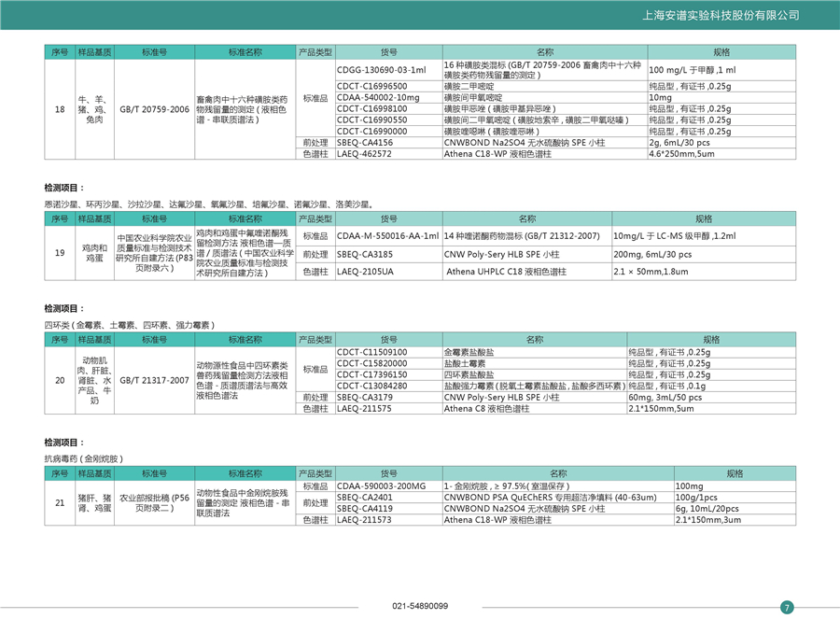Click the product name 盐酸土霉素
Screen dimensions: 840x619
(x=465, y=363)
